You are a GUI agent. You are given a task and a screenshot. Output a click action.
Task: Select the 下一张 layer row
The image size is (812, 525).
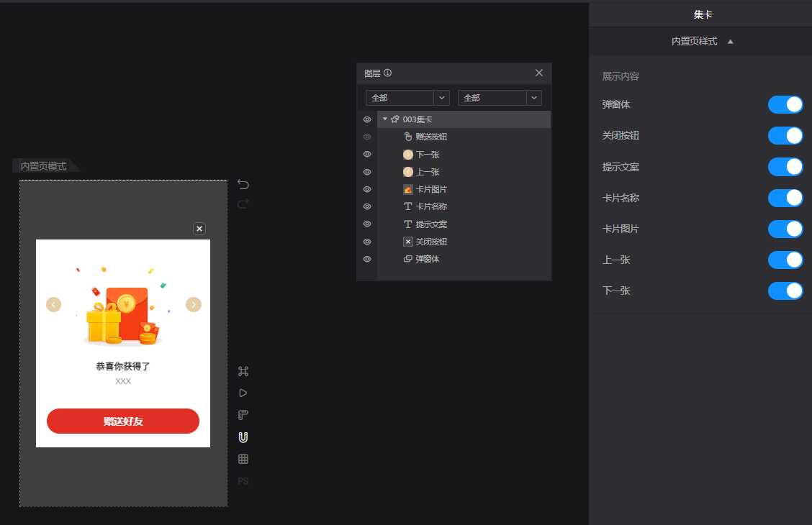click(x=464, y=154)
